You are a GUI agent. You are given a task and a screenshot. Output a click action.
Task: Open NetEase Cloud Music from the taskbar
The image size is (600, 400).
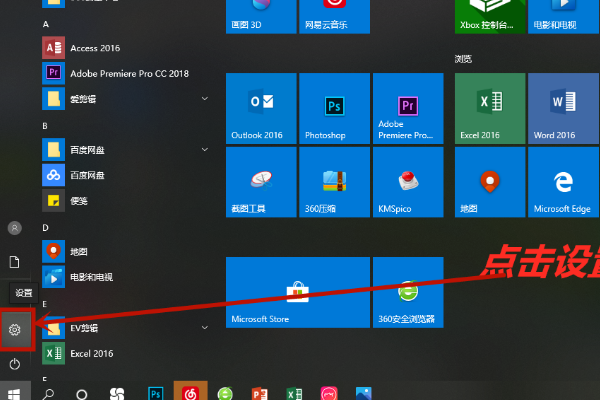[191, 391]
